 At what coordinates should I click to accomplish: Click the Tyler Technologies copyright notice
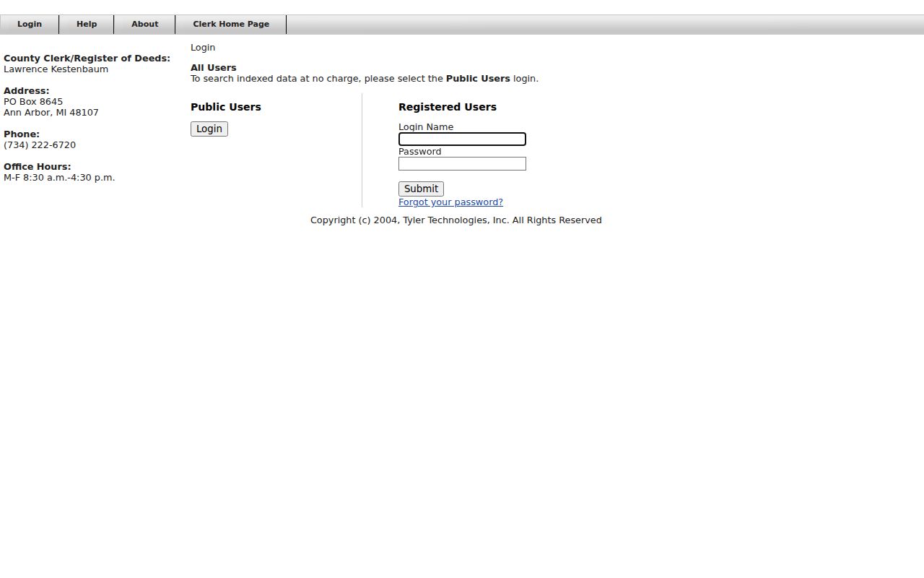point(456,220)
